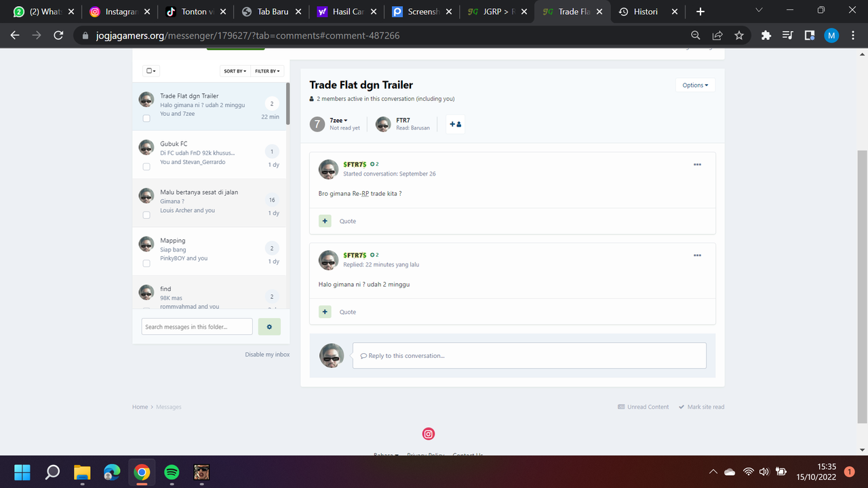
Task: Open the Mapping conversation
Action: [x=209, y=251]
